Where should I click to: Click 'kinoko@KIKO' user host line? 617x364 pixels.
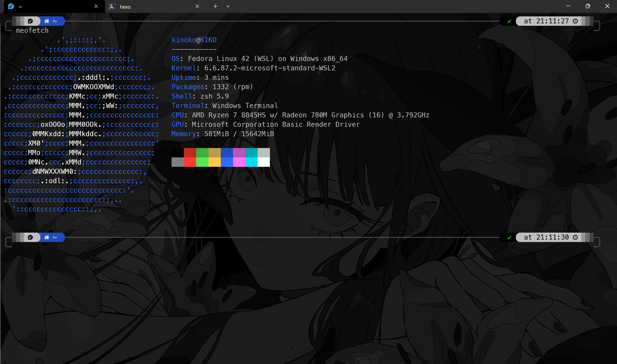[x=194, y=40]
